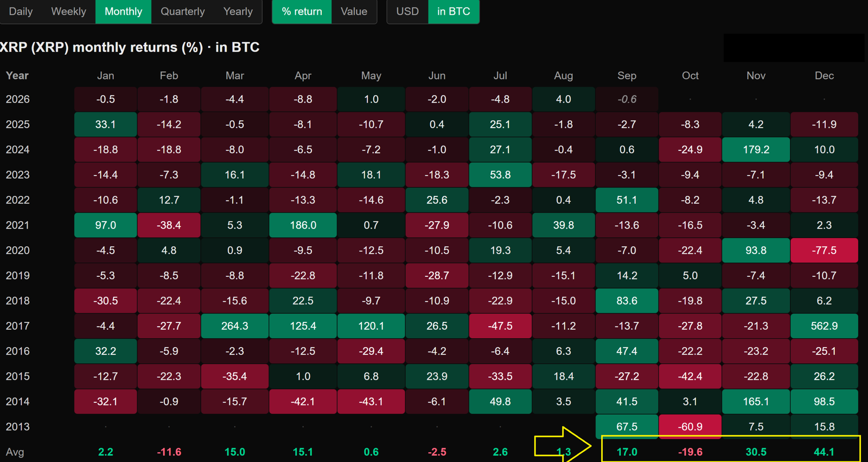Click the -28.7 cell for June 2019
Image resolution: width=868 pixels, height=462 pixels.
(437, 275)
